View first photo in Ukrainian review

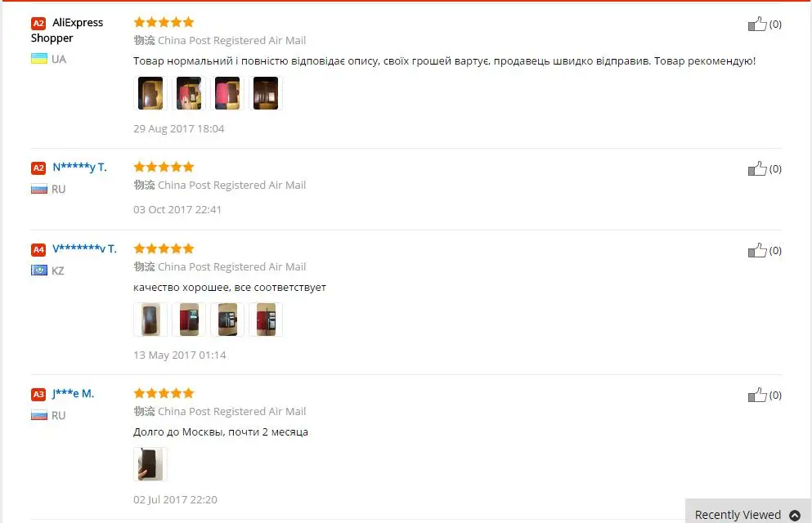150,93
